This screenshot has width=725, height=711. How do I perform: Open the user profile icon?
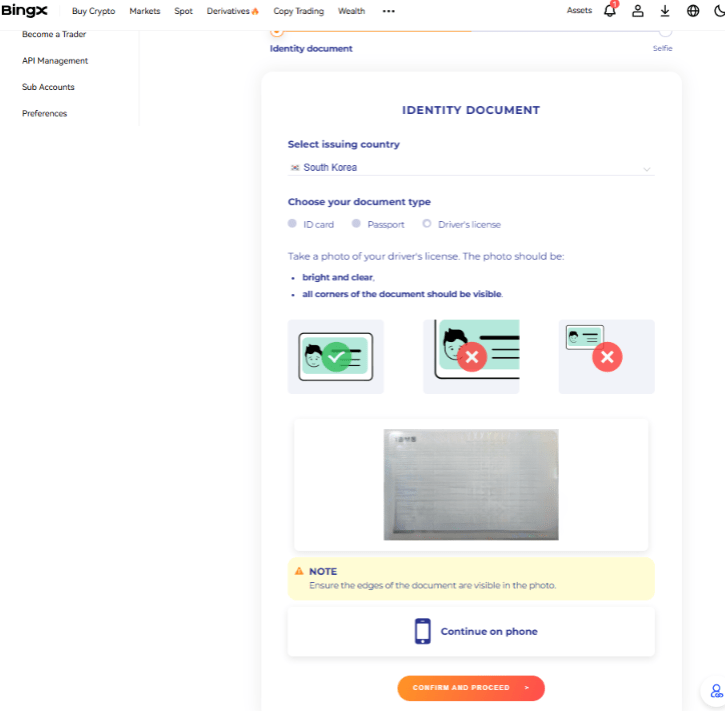(x=638, y=11)
